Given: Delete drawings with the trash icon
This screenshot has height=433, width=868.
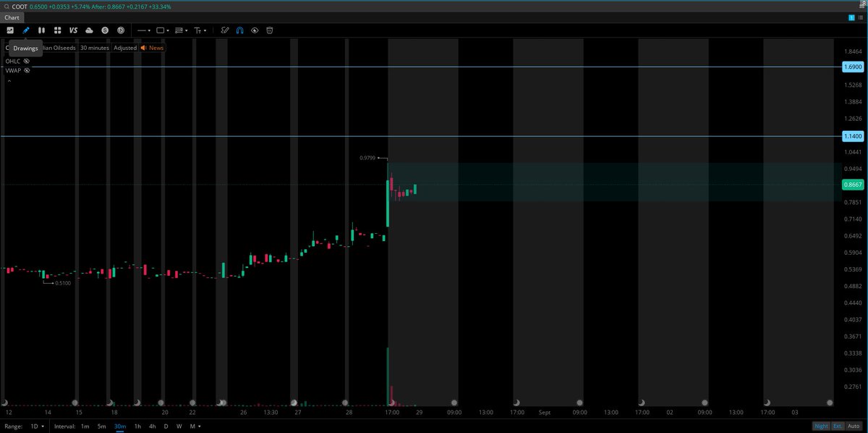Looking at the screenshot, I should coord(270,30).
